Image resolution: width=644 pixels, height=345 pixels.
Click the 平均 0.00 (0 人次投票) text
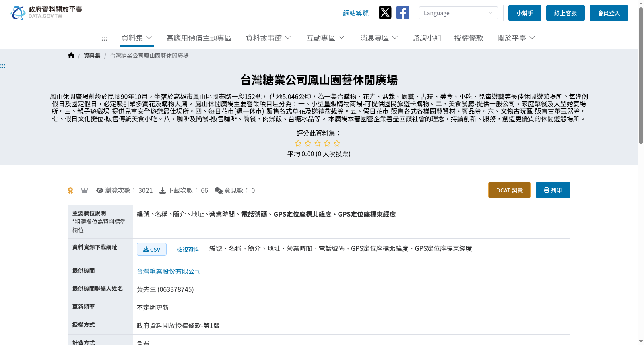tap(319, 154)
